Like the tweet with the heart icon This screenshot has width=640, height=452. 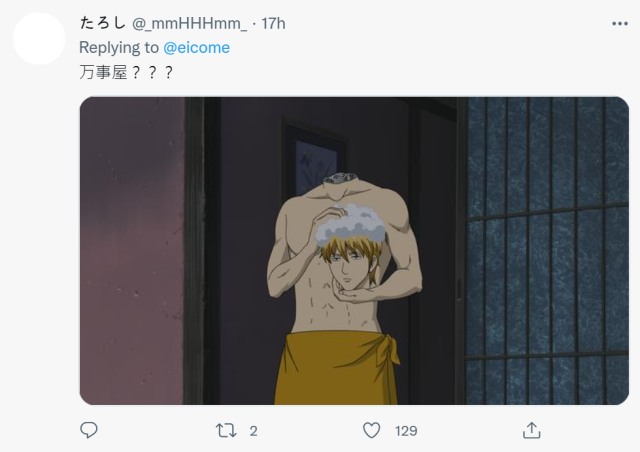[x=371, y=430]
